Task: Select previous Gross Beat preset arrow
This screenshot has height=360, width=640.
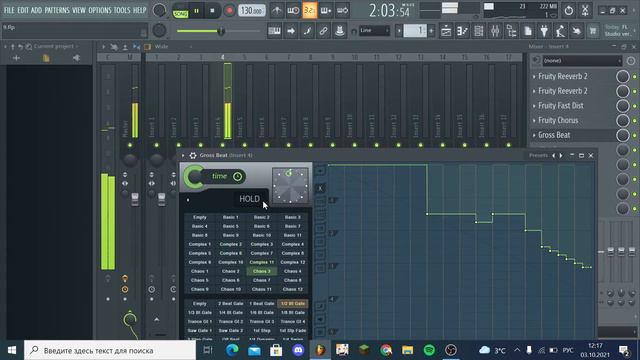Action: (553, 156)
